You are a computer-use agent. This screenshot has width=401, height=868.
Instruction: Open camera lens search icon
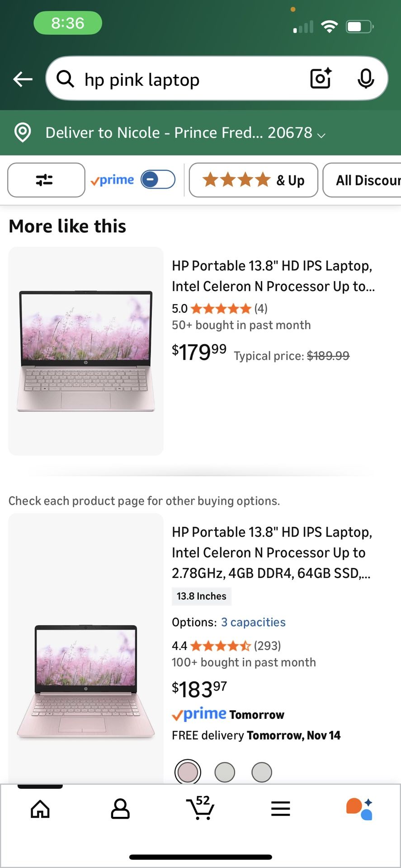tap(321, 79)
